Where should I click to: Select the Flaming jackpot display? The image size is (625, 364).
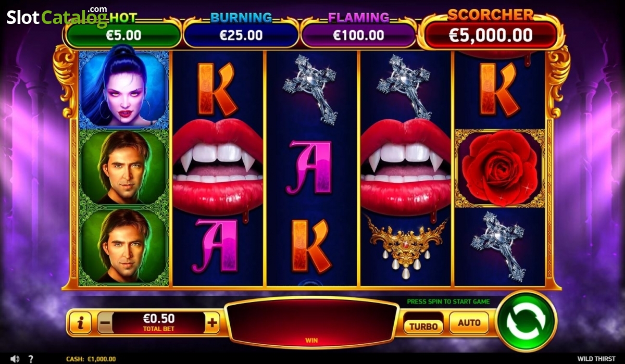coord(358,35)
